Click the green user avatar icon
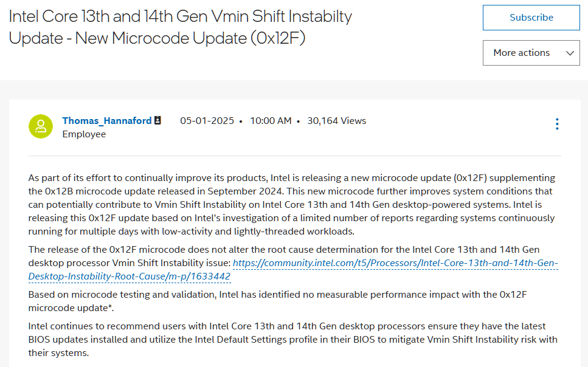This screenshot has height=367, width=588. coord(41,126)
